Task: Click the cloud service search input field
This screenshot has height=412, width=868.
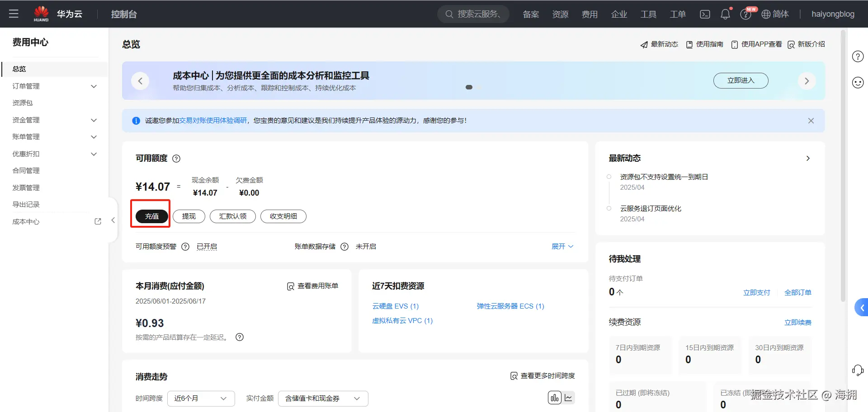Action: [x=473, y=14]
